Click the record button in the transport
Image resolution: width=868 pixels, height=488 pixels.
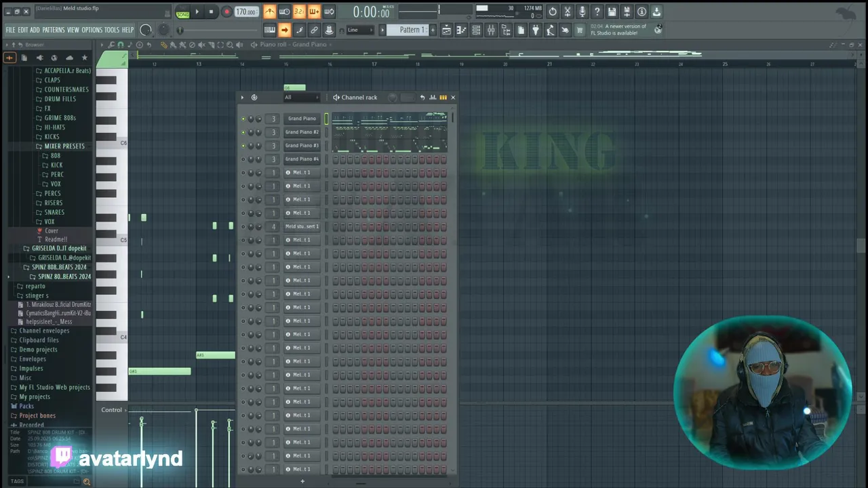pos(226,12)
